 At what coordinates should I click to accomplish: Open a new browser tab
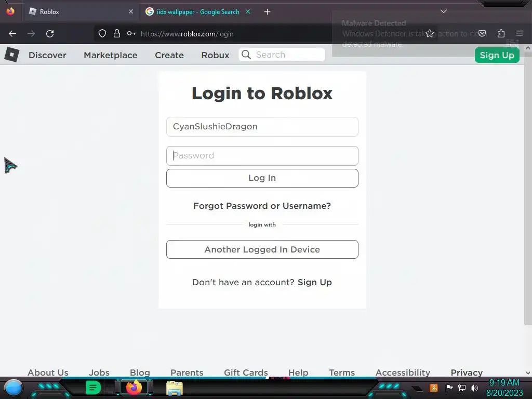coord(268,12)
